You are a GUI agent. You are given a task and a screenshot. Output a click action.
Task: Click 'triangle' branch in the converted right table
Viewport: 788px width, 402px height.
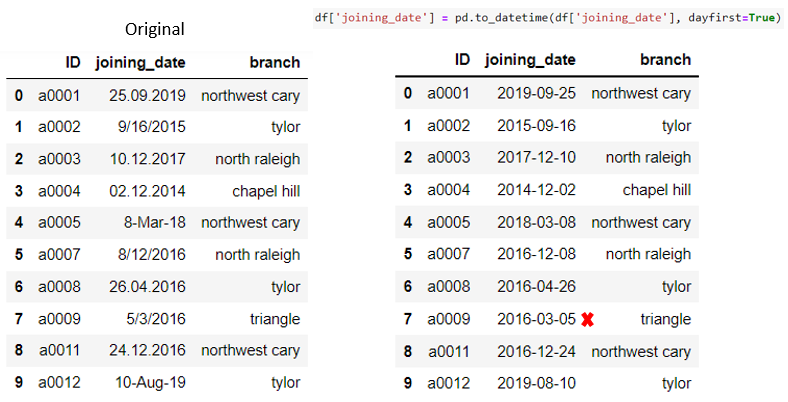click(x=666, y=319)
